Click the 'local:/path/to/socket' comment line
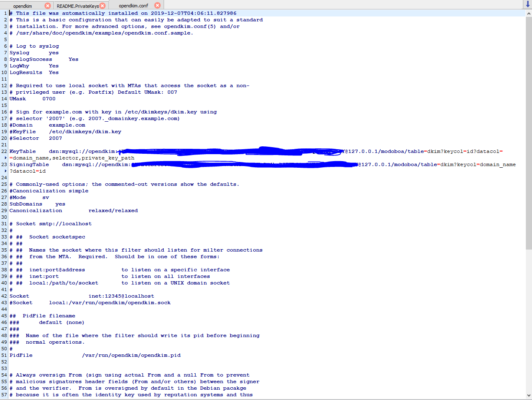 [120, 283]
